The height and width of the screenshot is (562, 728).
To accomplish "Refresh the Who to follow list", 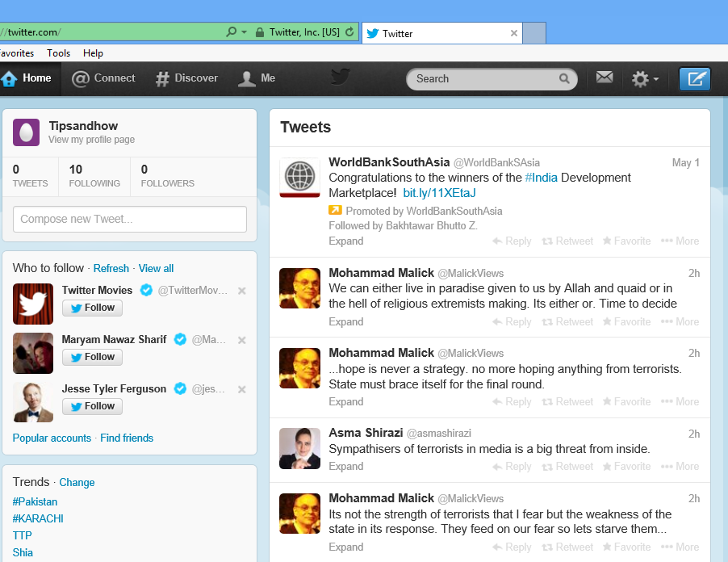I will [x=111, y=268].
